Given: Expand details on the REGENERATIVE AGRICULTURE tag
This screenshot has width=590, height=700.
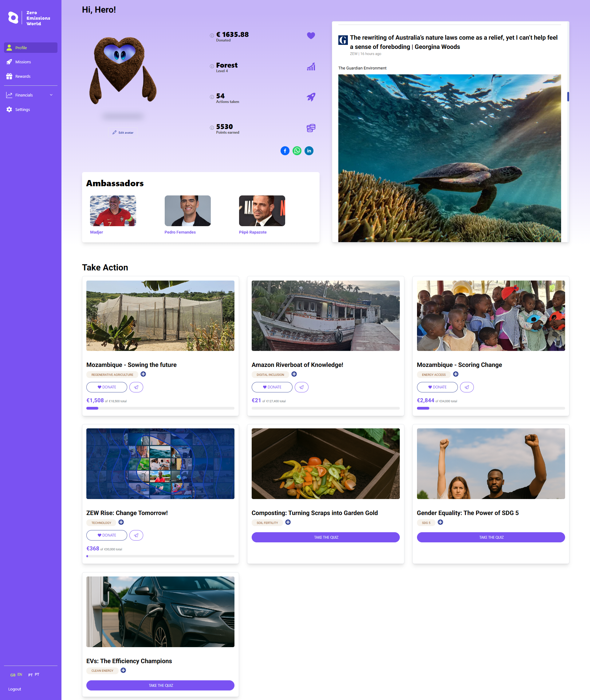Looking at the screenshot, I should [143, 374].
